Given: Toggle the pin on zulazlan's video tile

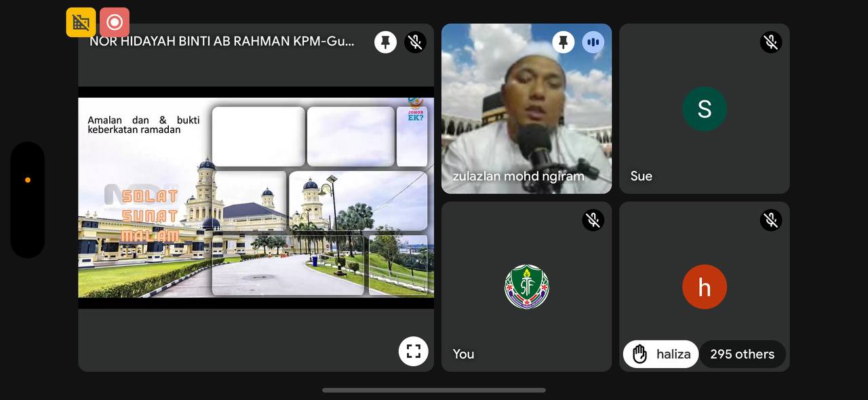Looking at the screenshot, I should (563, 42).
